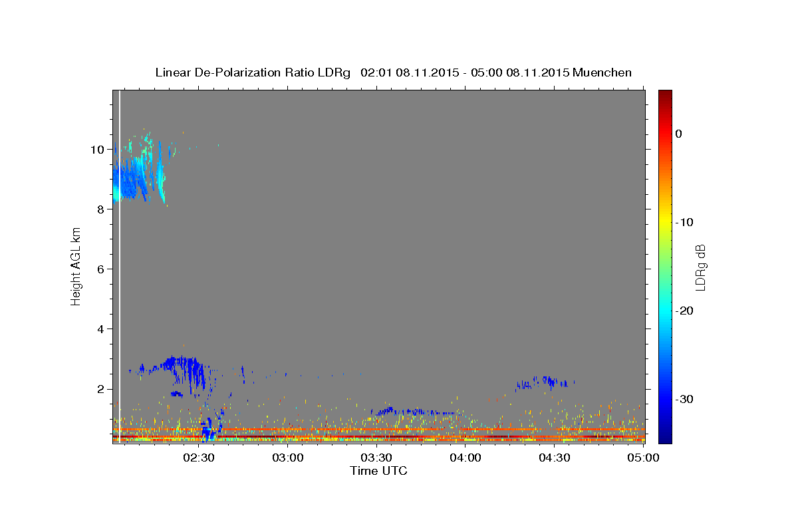Click the height tick label 2
The image size is (798, 532).
(101, 389)
